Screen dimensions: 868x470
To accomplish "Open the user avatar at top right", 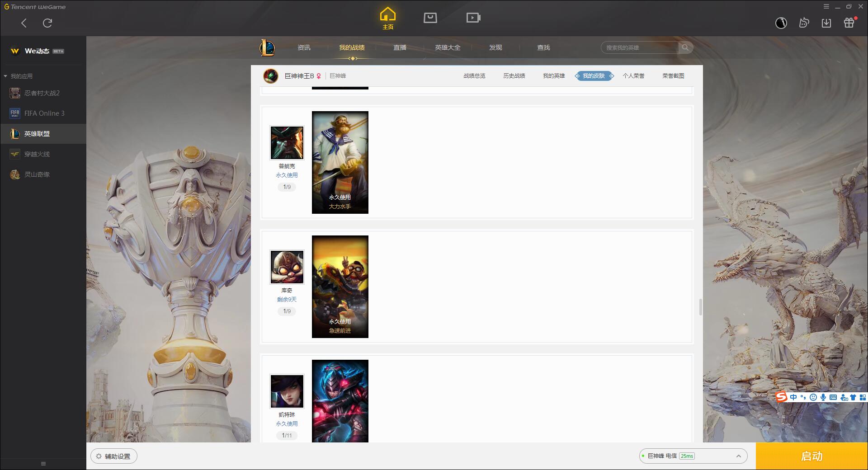I will point(781,23).
